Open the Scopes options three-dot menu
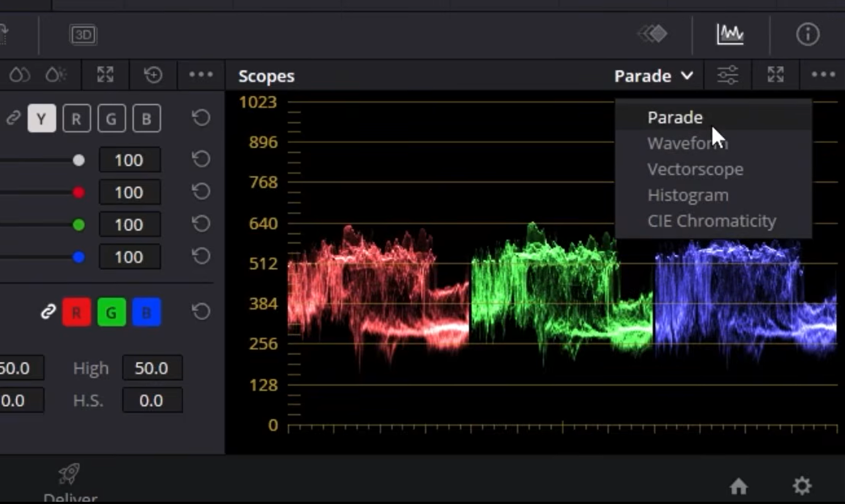 click(823, 75)
